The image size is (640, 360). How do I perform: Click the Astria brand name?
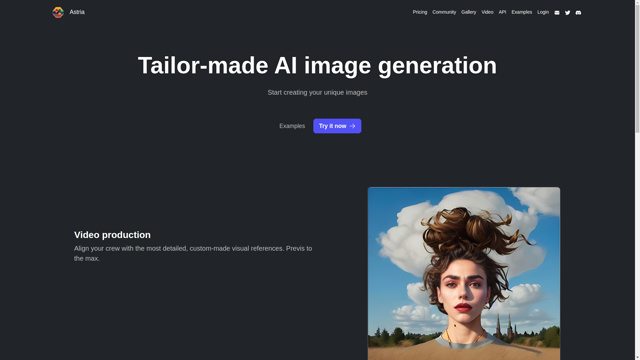[x=77, y=12]
